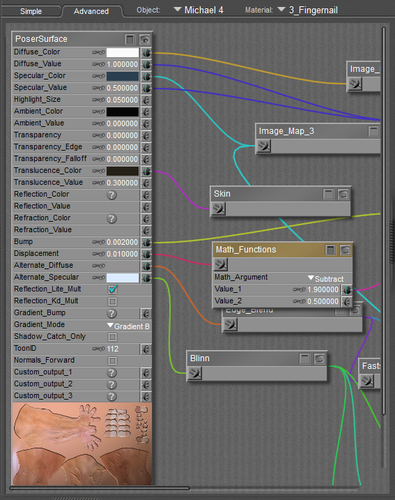Open the Material dropdown showing 3_Fingernail
Image resolution: width=395 pixels, height=500 pixels.
(308, 10)
